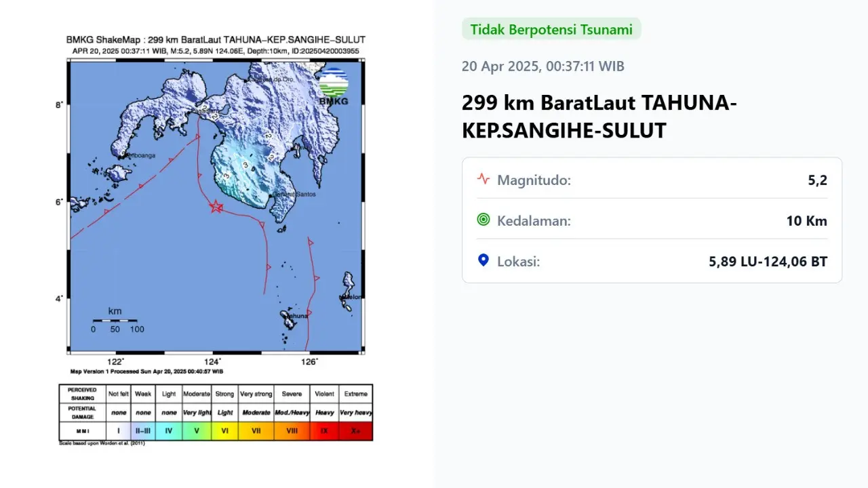Click the depth value 10 Km
Image resolution: width=868 pixels, height=488 pixels.
pyautogui.click(x=808, y=221)
